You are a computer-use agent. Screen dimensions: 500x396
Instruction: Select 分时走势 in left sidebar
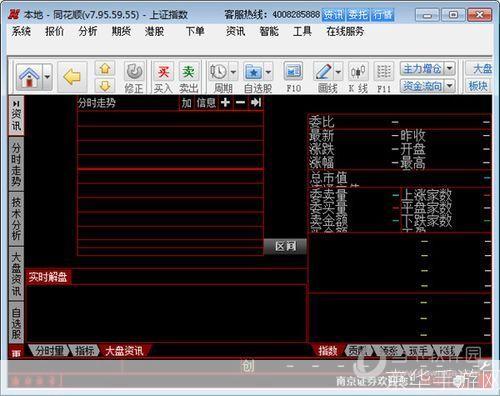16,164
